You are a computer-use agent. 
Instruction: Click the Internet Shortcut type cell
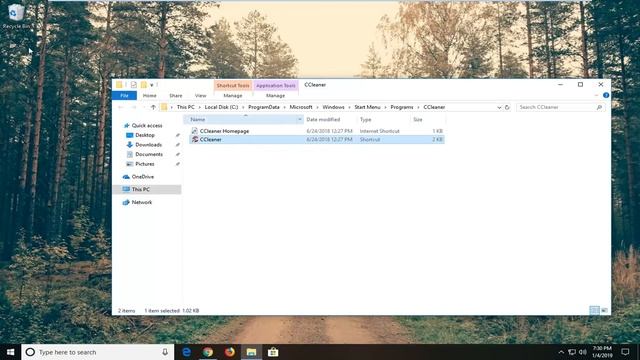(x=380, y=131)
